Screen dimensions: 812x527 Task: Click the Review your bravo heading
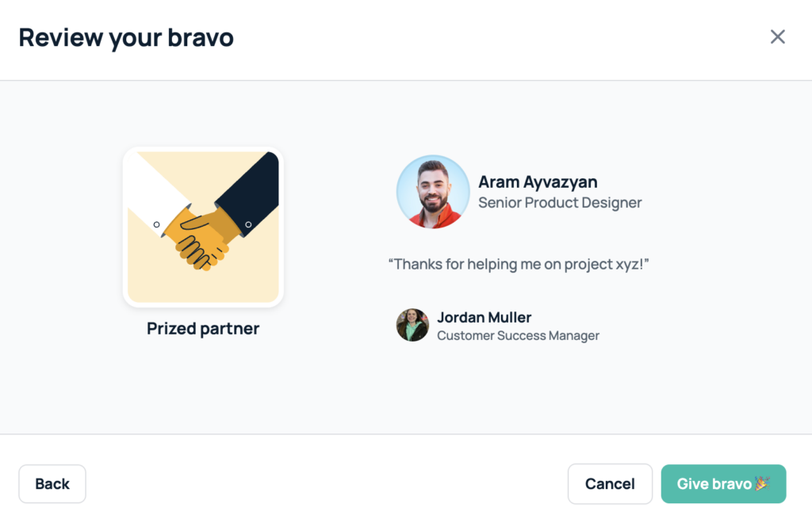click(126, 38)
